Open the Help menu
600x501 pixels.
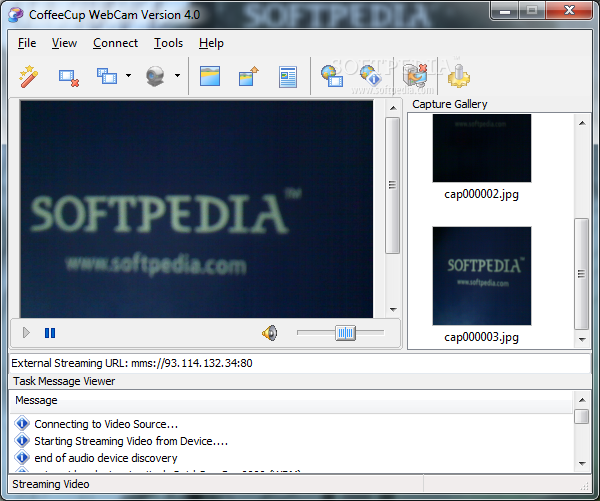(x=211, y=43)
